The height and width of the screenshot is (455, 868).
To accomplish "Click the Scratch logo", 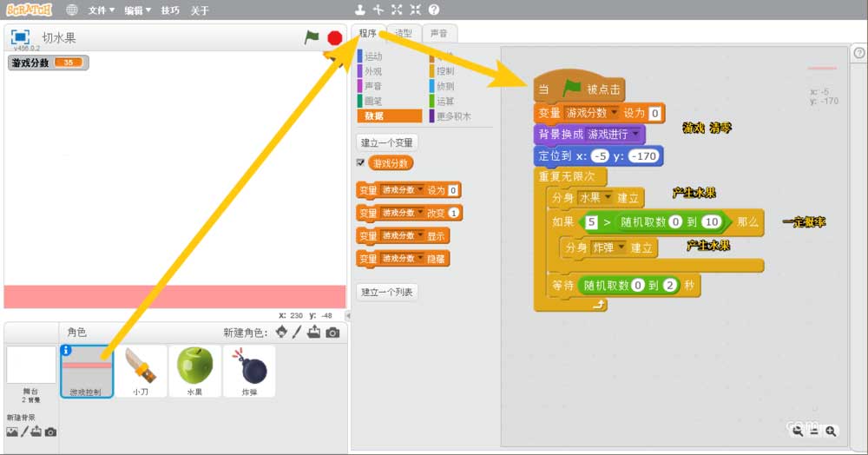I will point(29,10).
